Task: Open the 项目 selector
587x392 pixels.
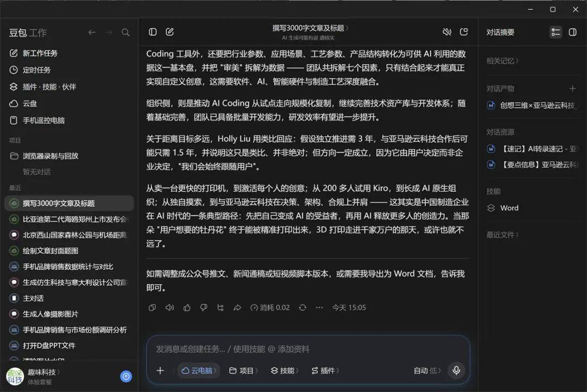Action: coord(243,370)
